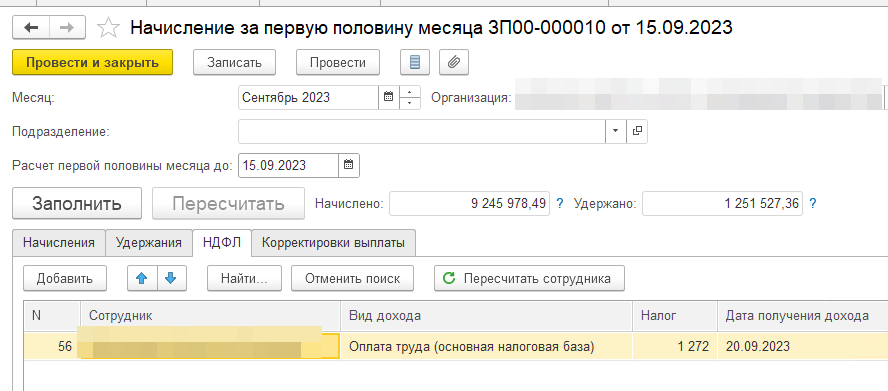Open search with Найти... button

point(244,278)
